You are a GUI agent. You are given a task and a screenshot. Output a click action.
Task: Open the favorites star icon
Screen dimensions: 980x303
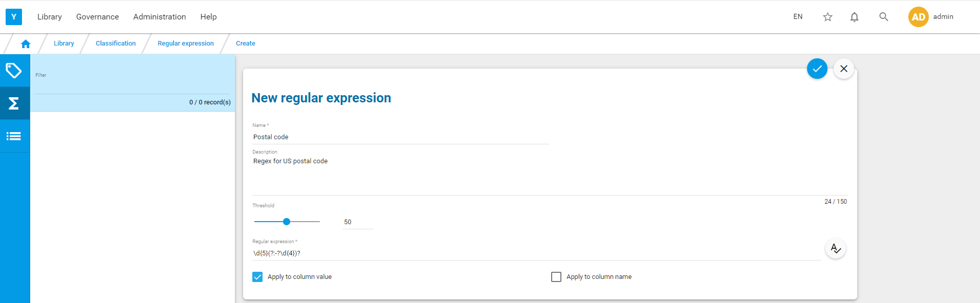pos(827,17)
